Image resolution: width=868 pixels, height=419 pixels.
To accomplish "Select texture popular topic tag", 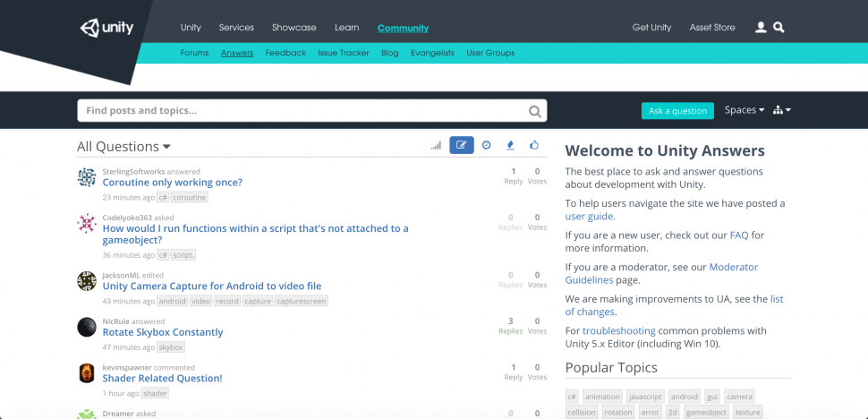I will pos(748,413).
